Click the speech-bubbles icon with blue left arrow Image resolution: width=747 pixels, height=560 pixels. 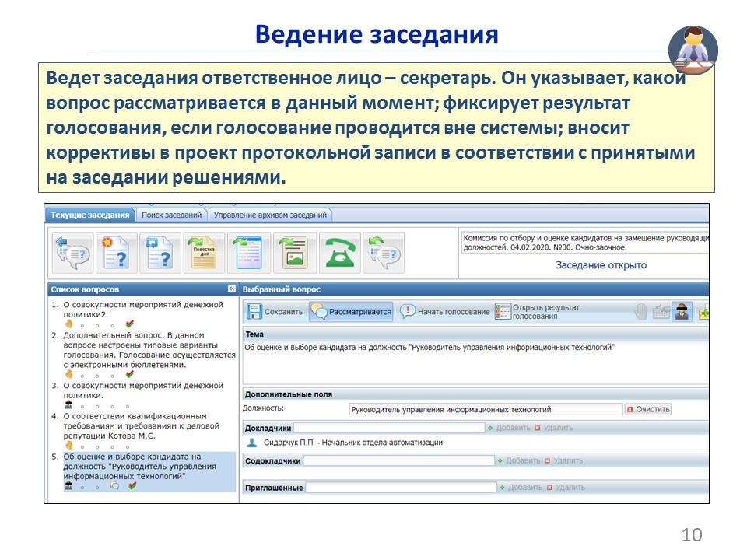tap(72, 253)
